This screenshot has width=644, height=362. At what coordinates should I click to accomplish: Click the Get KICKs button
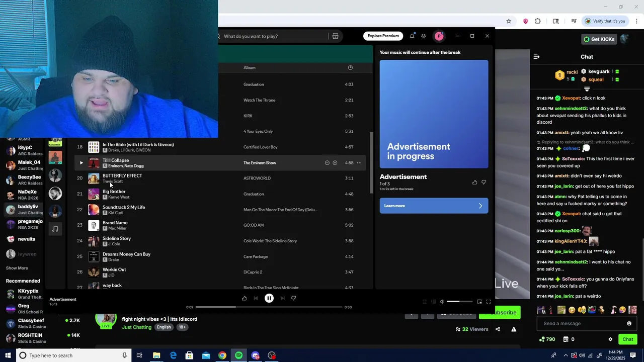[599, 39]
